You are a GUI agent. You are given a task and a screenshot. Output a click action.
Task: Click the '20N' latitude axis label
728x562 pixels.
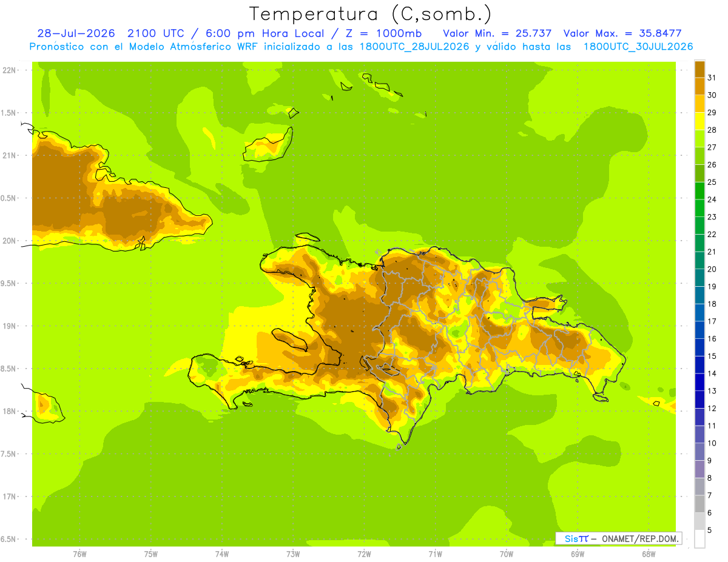9,241
